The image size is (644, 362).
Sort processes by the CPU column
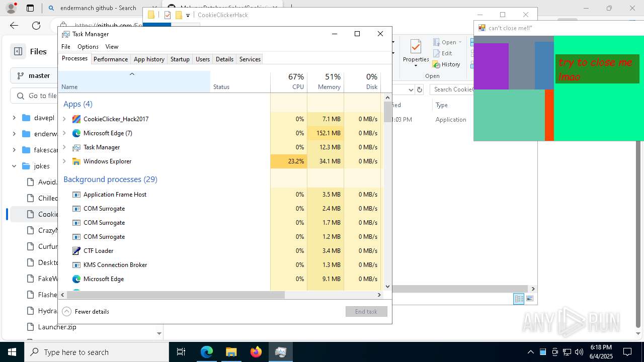point(289,82)
